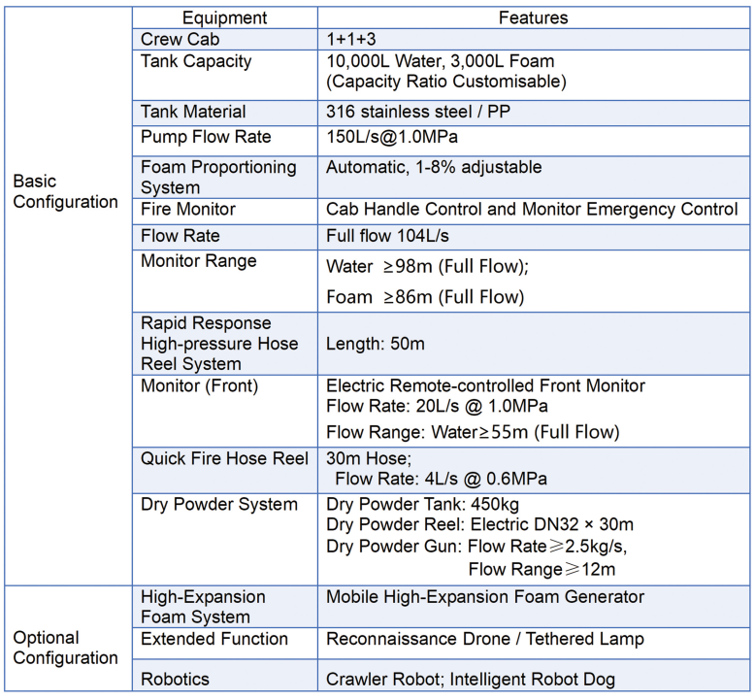The image size is (755, 700).
Task: Select the Foam Proportioning System cell
Action: 225,178
